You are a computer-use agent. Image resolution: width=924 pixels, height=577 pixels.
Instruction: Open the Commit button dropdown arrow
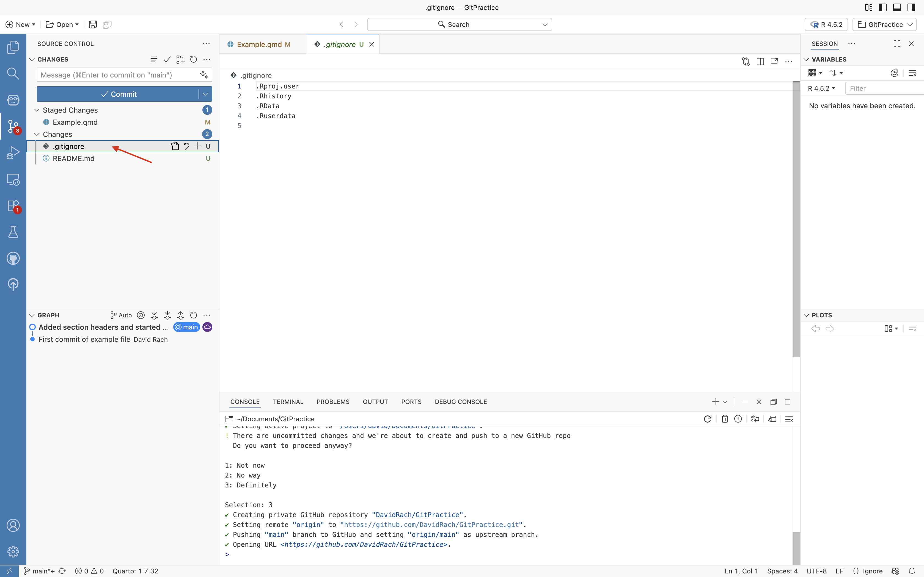click(x=205, y=94)
